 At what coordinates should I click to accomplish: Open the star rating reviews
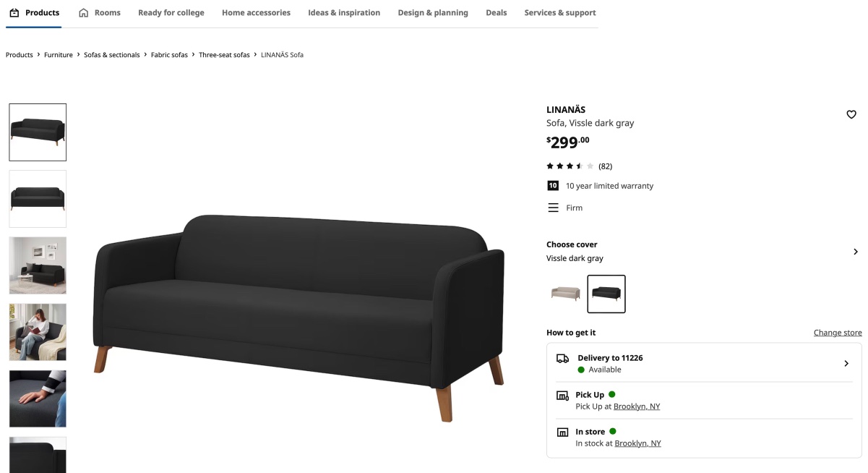[579, 166]
